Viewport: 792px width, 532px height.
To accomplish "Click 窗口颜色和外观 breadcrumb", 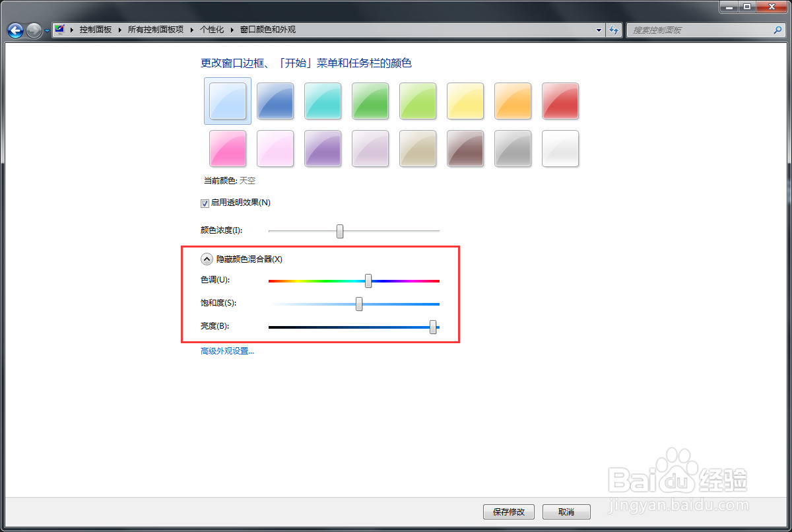I will coord(268,30).
